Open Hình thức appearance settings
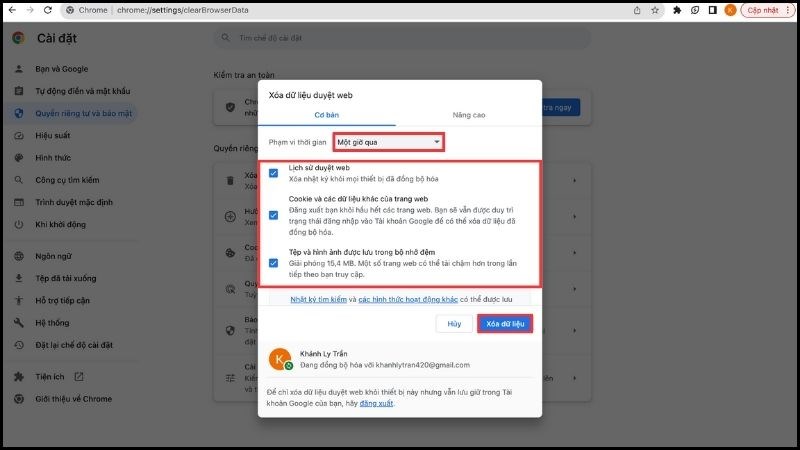 (x=53, y=158)
